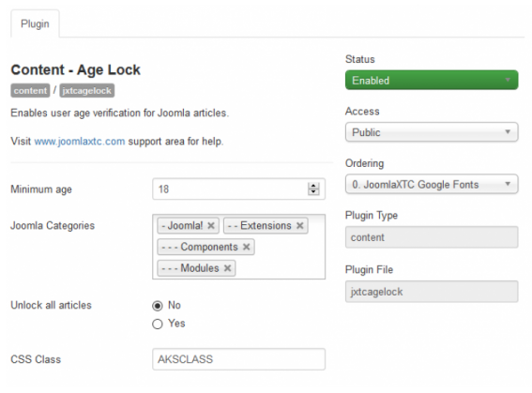Open the Enabled status dropdown
Image resolution: width=532 pixels, height=393 pixels.
(x=432, y=80)
